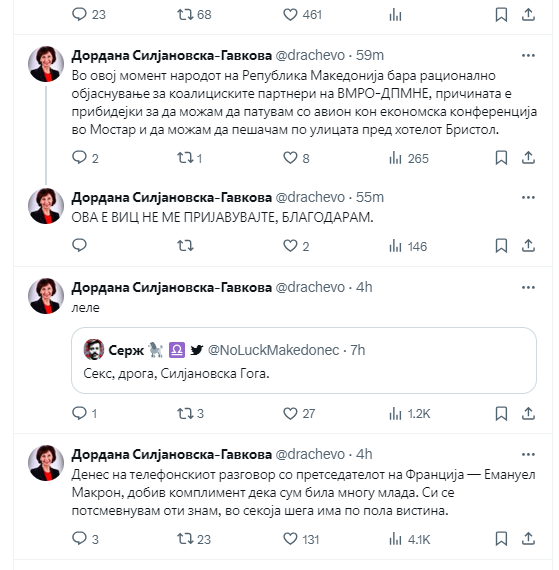Open more options on the 59m tweet
The image size is (559, 570).
point(528,55)
